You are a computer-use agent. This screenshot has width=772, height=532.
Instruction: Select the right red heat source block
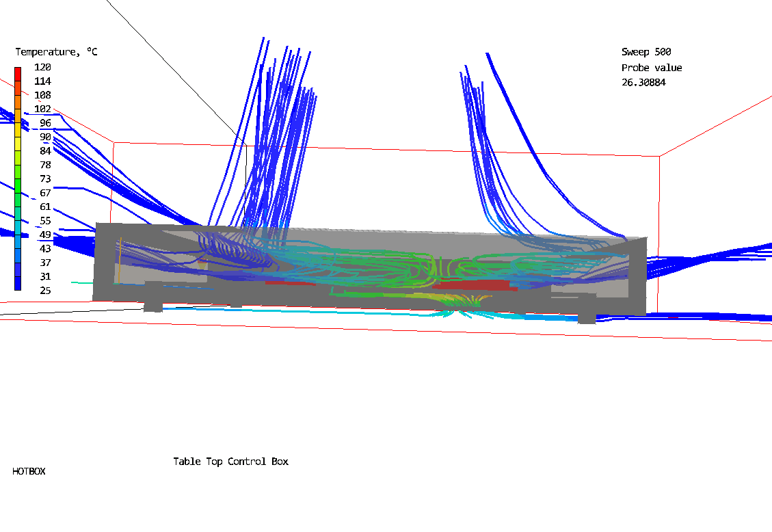click(472, 284)
